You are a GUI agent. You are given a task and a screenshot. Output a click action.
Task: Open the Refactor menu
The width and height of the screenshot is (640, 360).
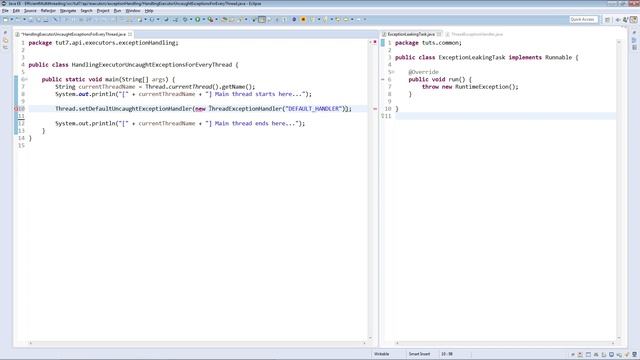click(x=48, y=11)
